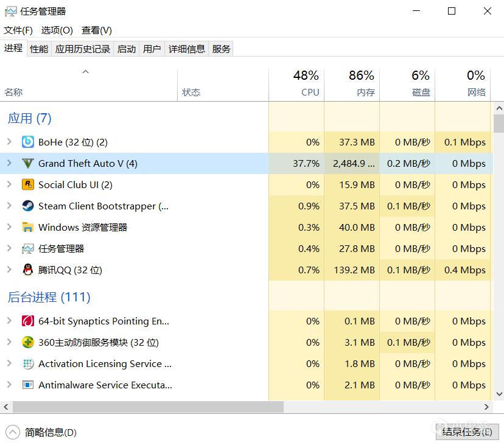Click the Activation Licensing Service icon
The image size is (504, 448).
27,363
